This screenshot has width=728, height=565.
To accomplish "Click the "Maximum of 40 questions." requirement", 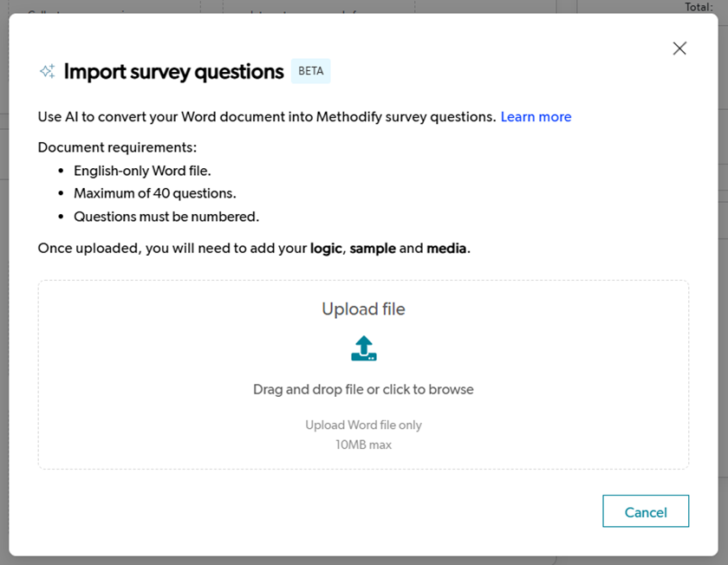I will coord(155,193).
